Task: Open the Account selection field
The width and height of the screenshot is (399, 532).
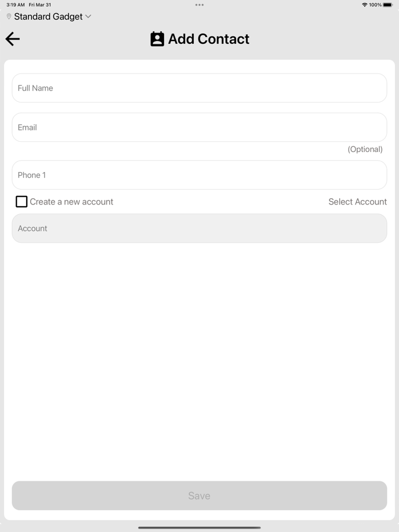Action: (199, 228)
